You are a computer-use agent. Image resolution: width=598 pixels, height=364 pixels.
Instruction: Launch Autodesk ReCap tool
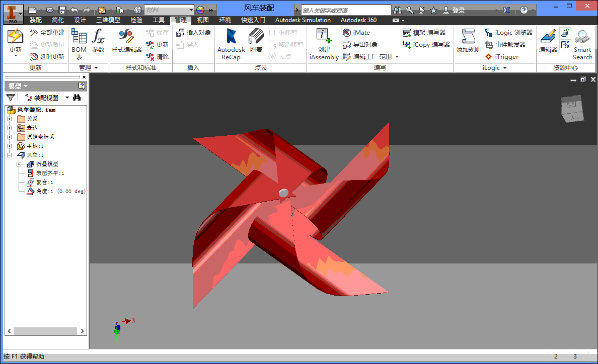[x=231, y=44]
